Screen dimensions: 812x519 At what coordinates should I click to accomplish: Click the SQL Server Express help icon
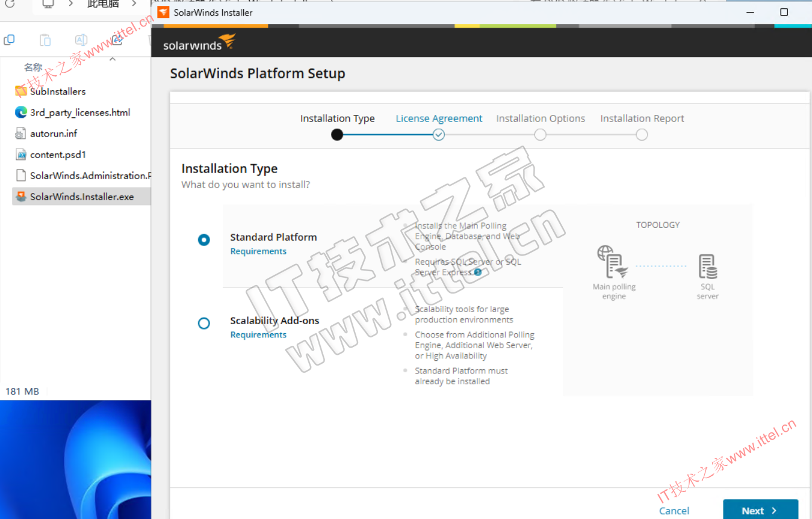click(x=478, y=272)
